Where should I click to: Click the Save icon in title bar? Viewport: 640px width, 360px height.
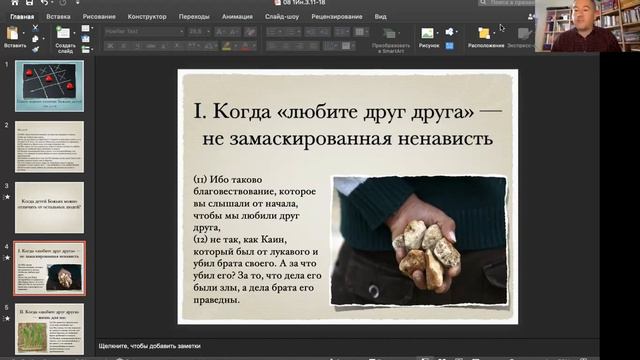pyautogui.click(x=29, y=2)
